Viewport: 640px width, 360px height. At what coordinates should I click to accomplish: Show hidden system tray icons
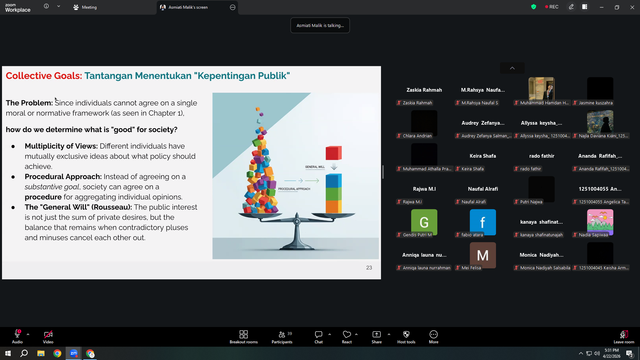click(581, 353)
